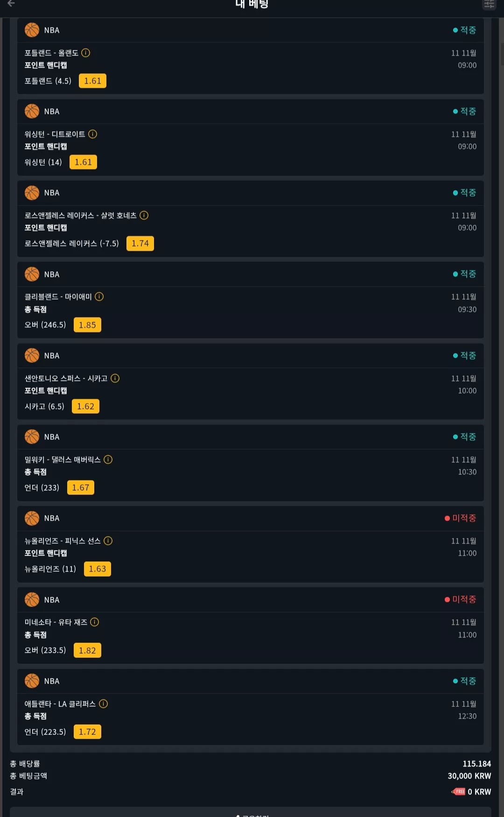Tap the back arrow in the header

pos(11,3)
